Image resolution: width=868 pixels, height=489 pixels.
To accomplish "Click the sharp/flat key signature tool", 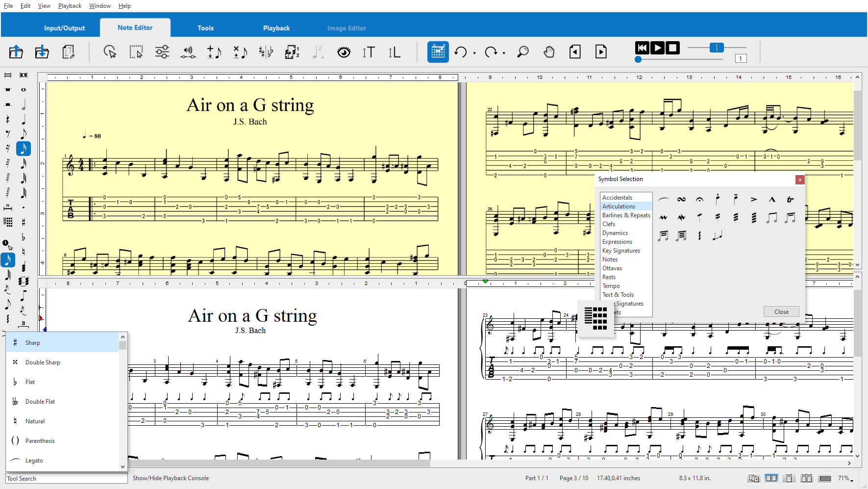I will 266,51.
